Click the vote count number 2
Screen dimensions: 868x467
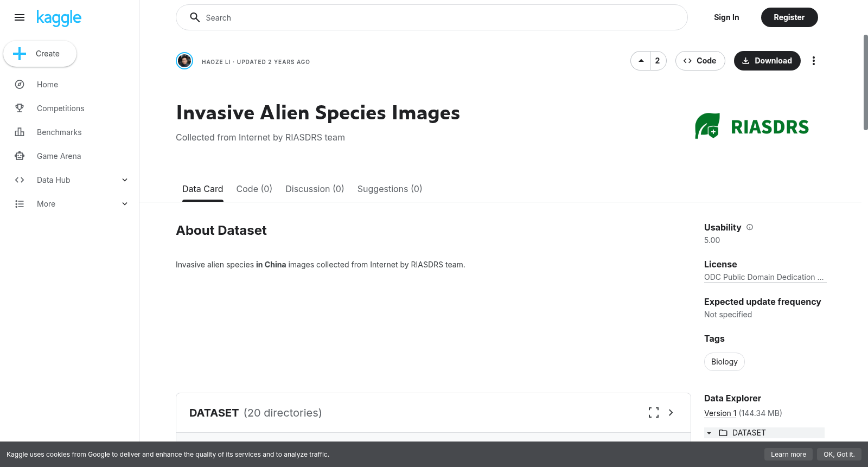pyautogui.click(x=658, y=61)
